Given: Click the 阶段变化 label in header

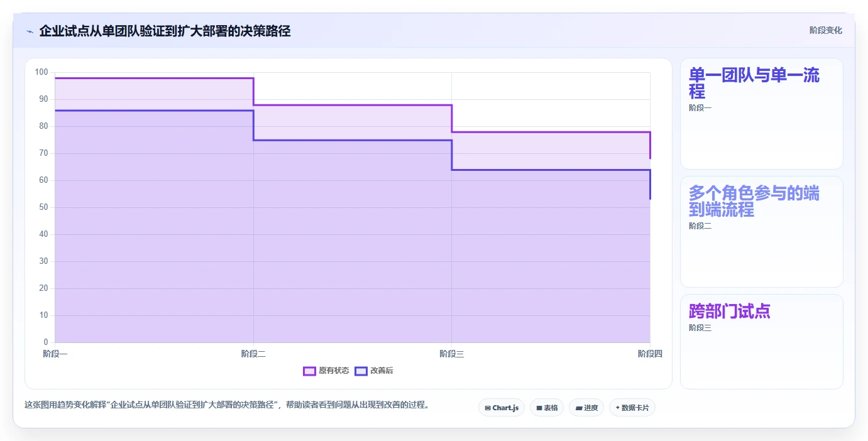Looking at the screenshot, I should (x=825, y=31).
